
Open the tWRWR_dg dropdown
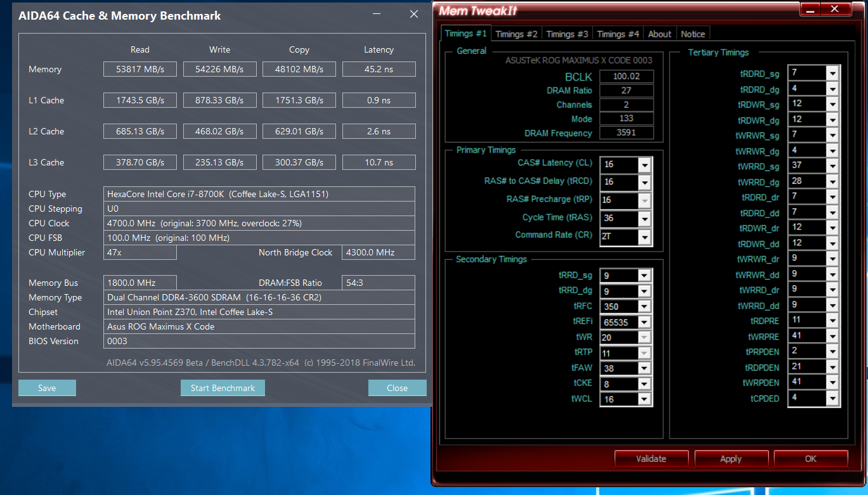point(832,151)
